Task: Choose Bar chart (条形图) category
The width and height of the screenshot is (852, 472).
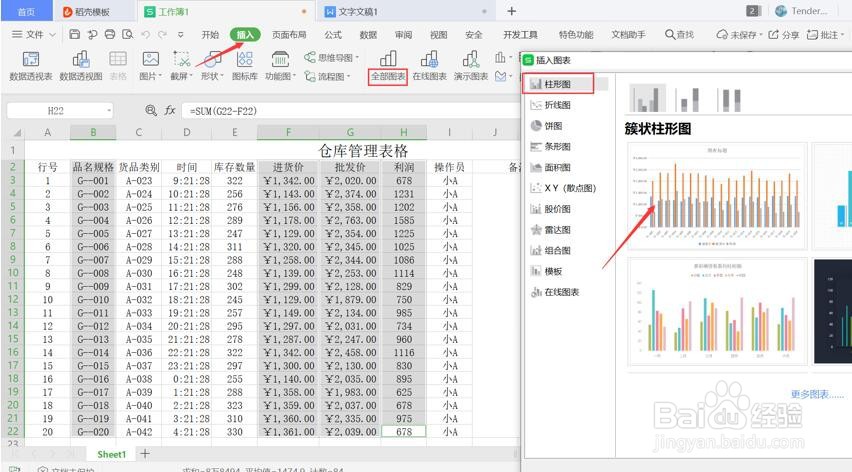Action: (x=557, y=147)
